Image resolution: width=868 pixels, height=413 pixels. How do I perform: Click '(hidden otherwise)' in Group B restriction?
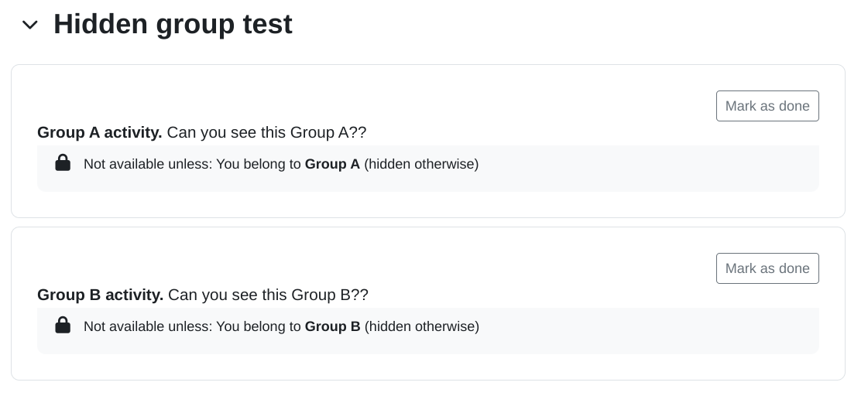point(422,326)
